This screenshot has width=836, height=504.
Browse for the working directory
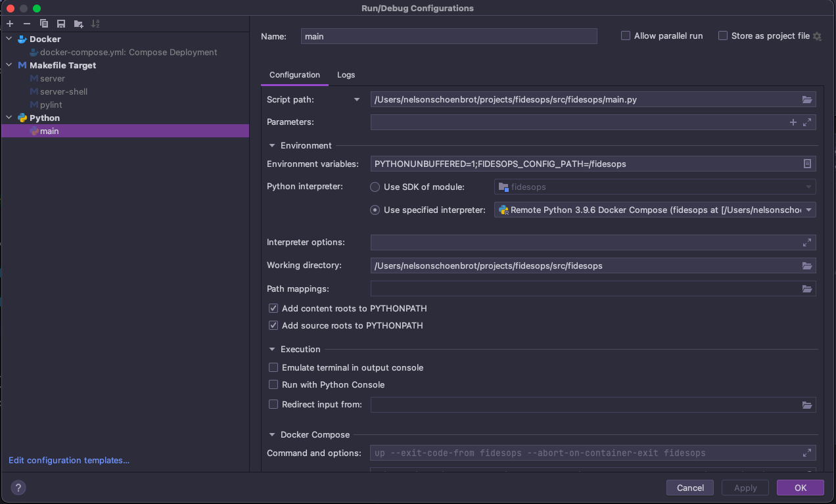[807, 265]
